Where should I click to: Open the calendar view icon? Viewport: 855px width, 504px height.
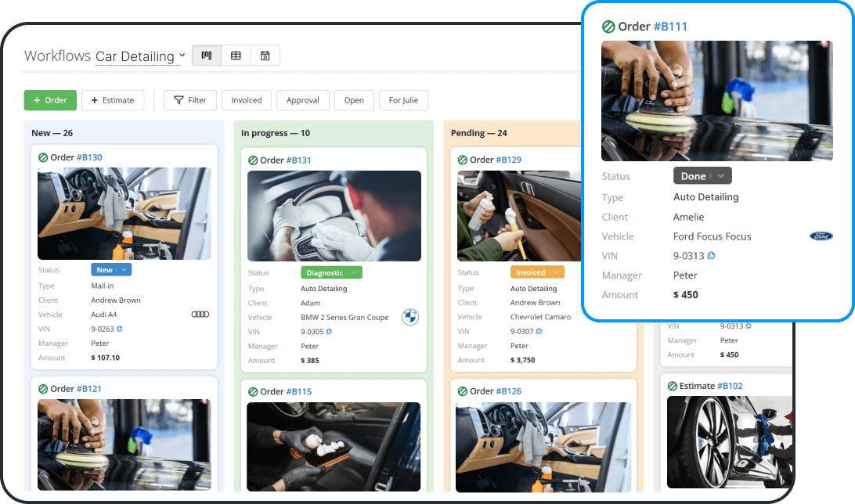click(x=265, y=55)
